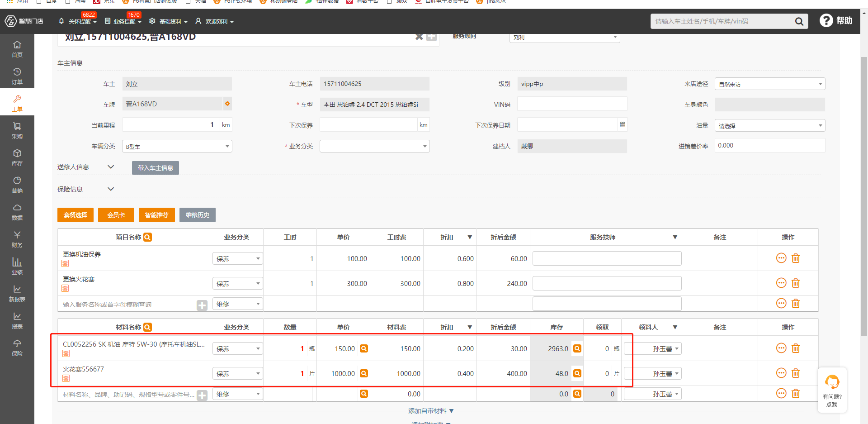The width and height of the screenshot is (868, 424).
Task: Click search icon next to 材料名称 header
Action: pos(147,327)
